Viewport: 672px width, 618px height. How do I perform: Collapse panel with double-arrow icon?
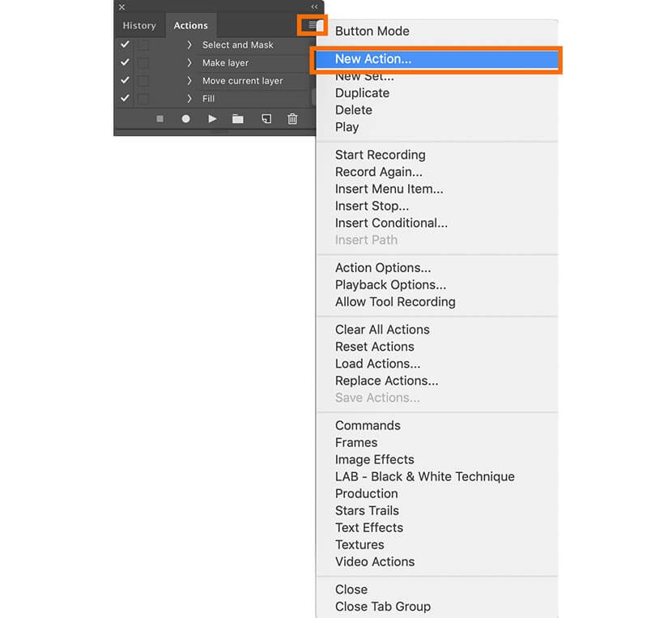pyautogui.click(x=314, y=6)
